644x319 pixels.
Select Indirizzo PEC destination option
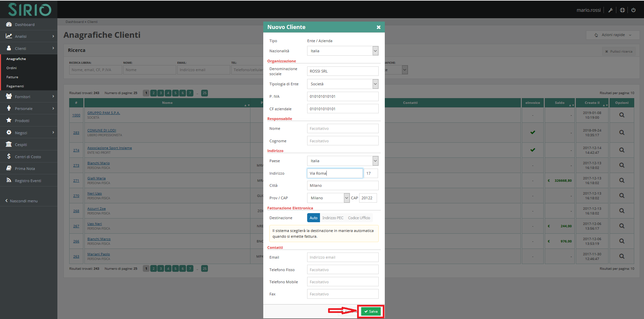tap(333, 218)
